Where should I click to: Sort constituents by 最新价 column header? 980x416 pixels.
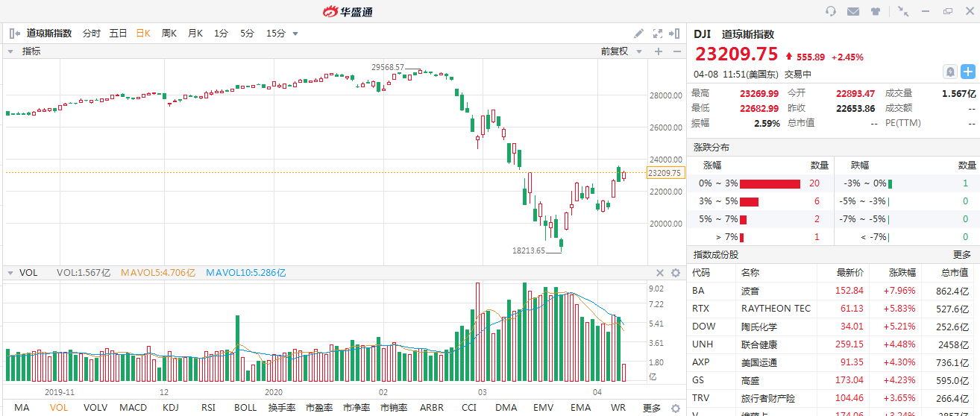pos(850,273)
